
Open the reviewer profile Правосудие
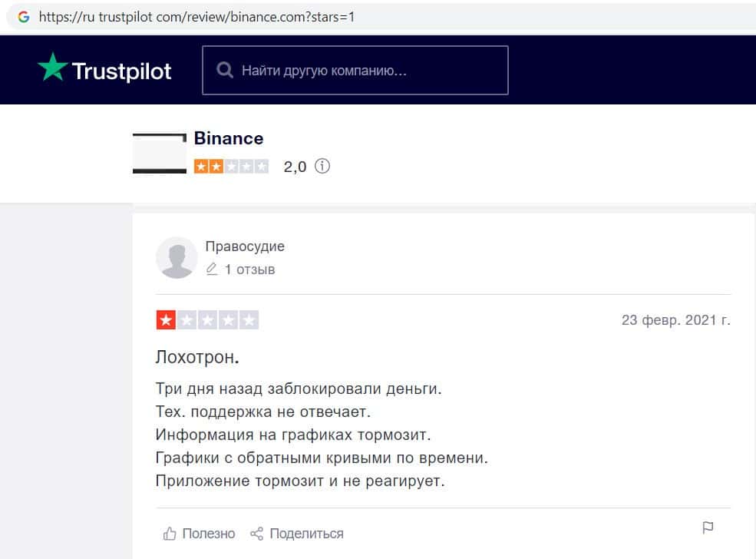pyautogui.click(x=245, y=246)
